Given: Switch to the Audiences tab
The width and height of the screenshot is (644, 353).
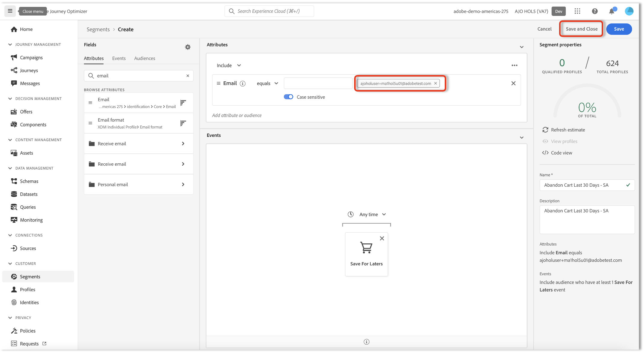Looking at the screenshot, I should tap(145, 58).
